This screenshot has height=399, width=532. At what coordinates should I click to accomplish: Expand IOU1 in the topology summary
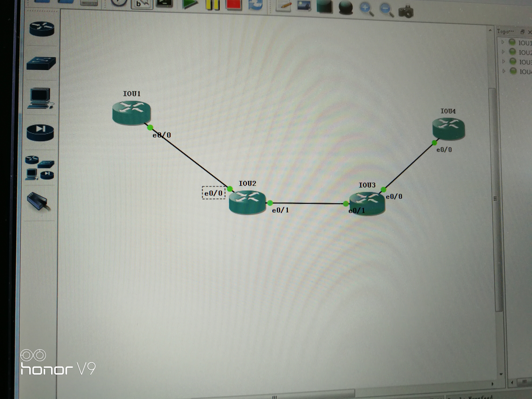click(503, 42)
